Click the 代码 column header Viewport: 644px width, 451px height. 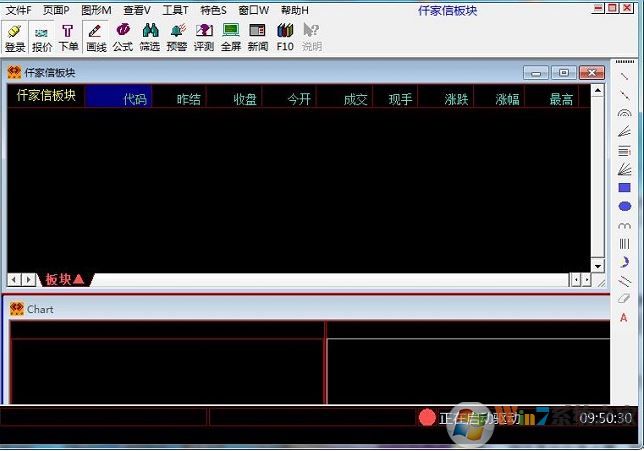tap(135, 99)
